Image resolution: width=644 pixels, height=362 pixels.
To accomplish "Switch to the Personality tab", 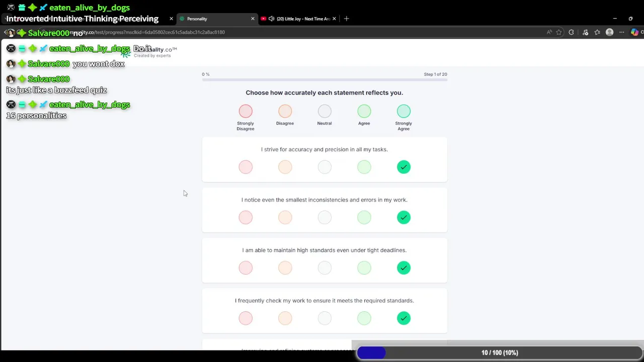I will 217,19.
